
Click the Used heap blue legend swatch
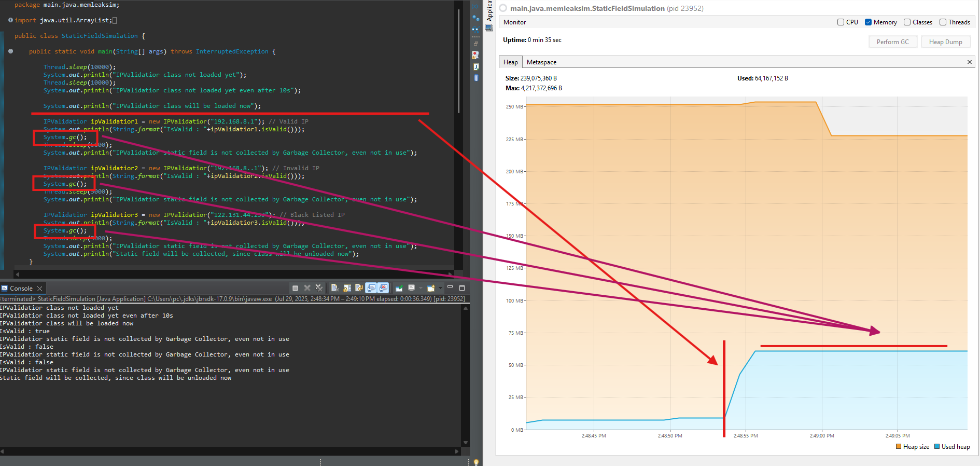click(937, 447)
